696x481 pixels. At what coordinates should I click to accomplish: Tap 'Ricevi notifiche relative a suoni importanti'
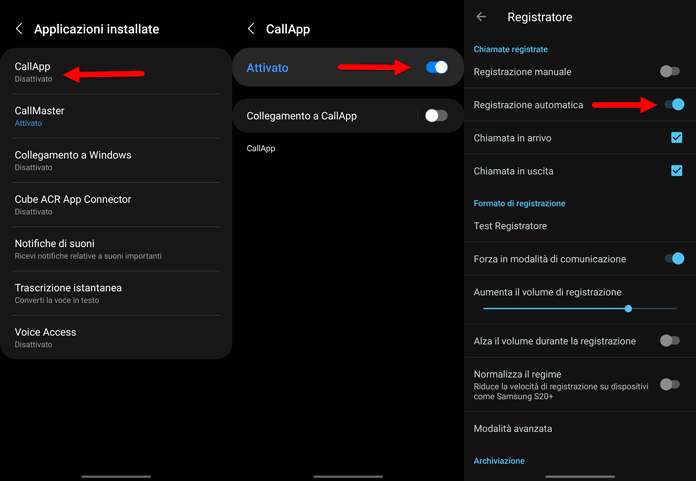click(88, 256)
